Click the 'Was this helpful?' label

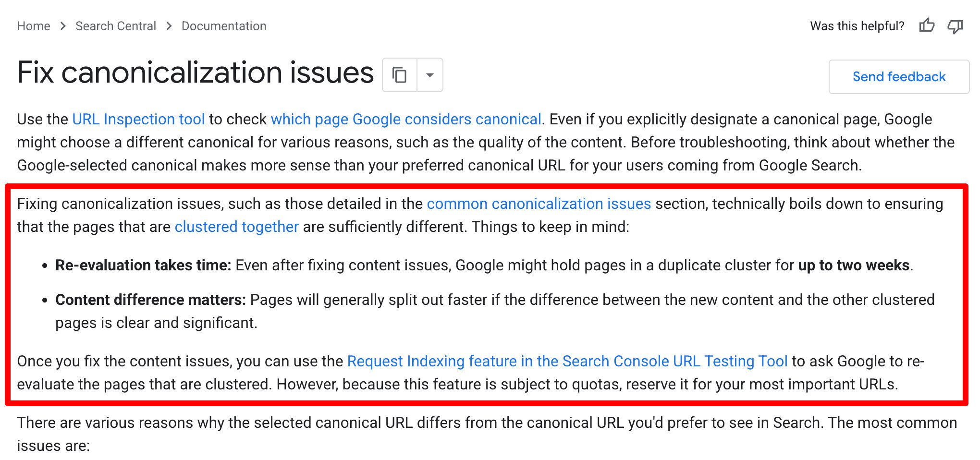pyautogui.click(x=857, y=26)
